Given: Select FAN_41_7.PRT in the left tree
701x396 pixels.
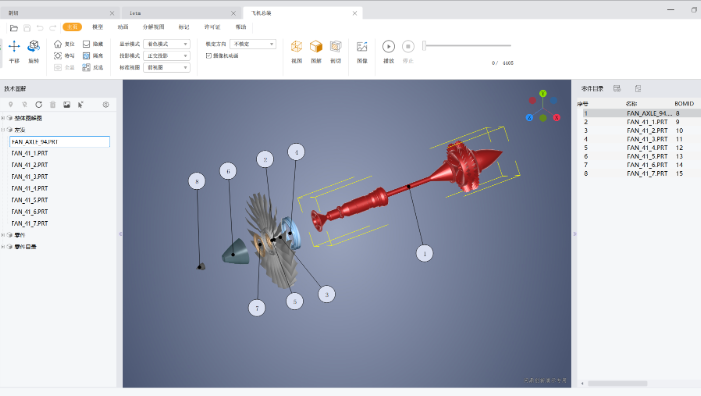Looking at the screenshot, I should (30, 223).
